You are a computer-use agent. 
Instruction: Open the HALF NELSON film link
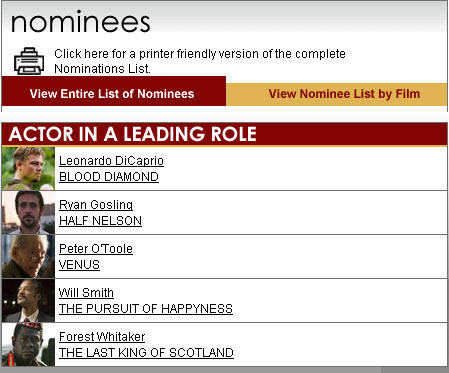tap(100, 221)
